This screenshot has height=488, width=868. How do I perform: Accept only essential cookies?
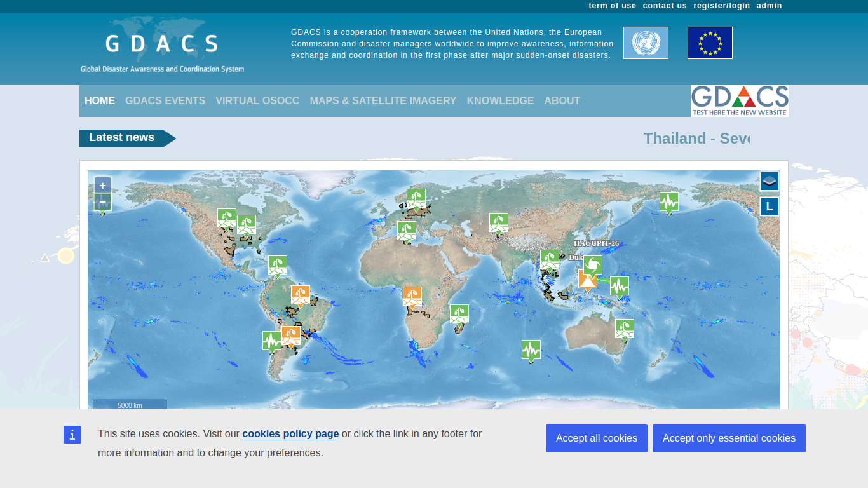729,438
